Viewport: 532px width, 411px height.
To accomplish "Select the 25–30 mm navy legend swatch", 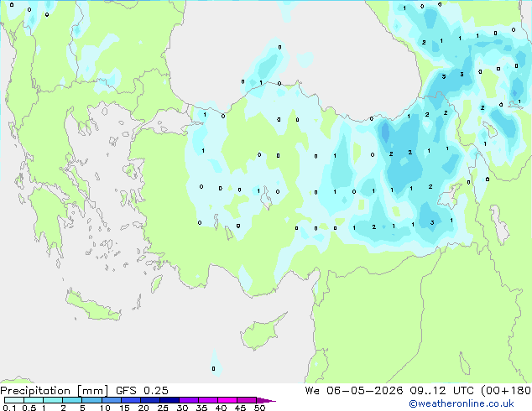I will (170, 400).
